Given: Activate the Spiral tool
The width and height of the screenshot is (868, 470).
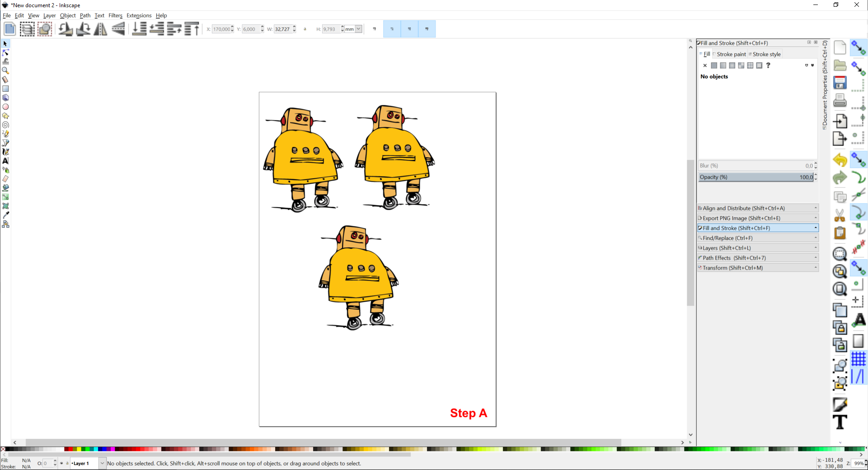Looking at the screenshot, I should 6,125.
